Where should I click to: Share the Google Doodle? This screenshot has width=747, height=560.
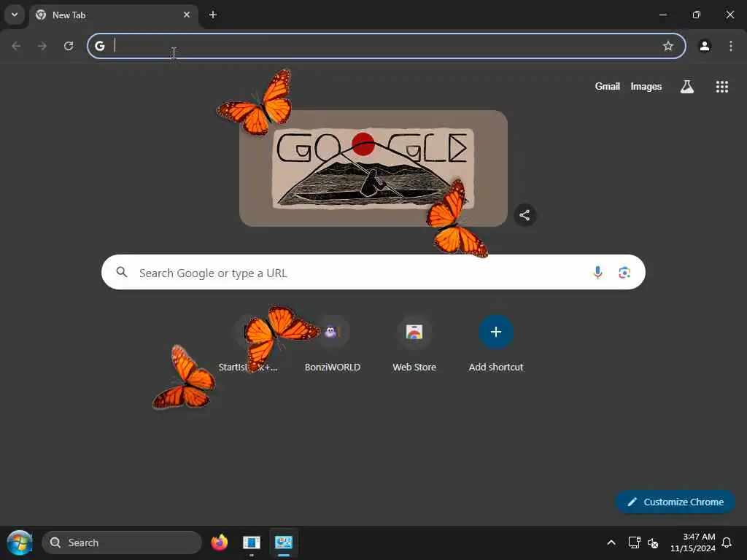click(525, 215)
